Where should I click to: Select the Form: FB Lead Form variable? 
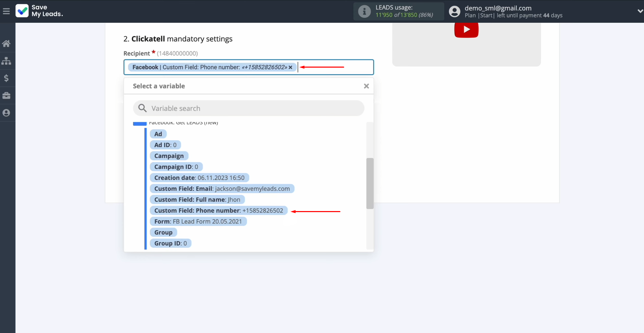pyautogui.click(x=198, y=221)
